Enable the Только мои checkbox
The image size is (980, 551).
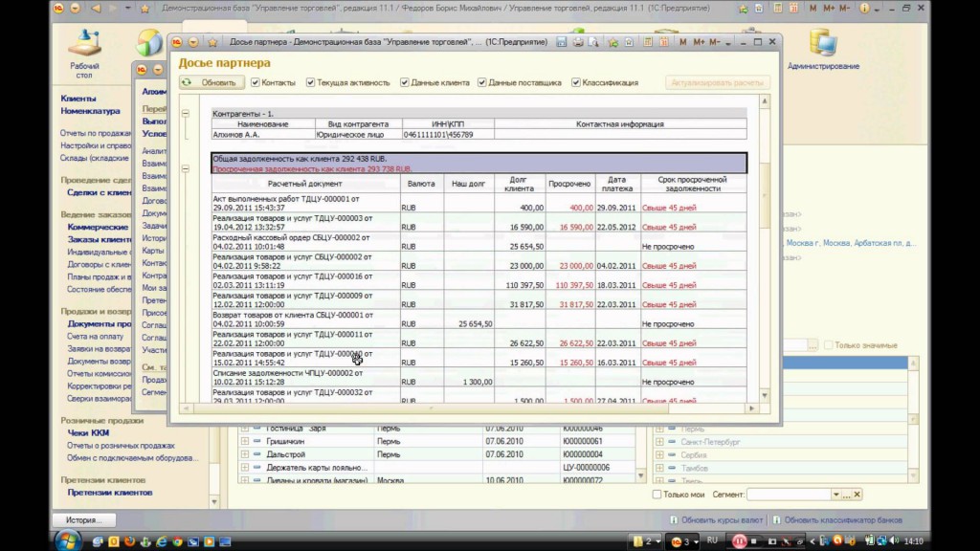pos(657,495)
